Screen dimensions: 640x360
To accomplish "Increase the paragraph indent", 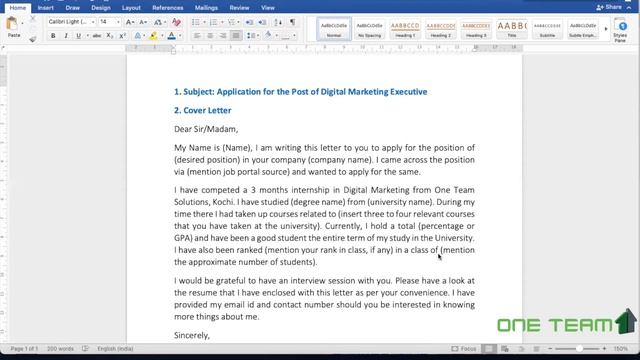I will coord(262,22).
